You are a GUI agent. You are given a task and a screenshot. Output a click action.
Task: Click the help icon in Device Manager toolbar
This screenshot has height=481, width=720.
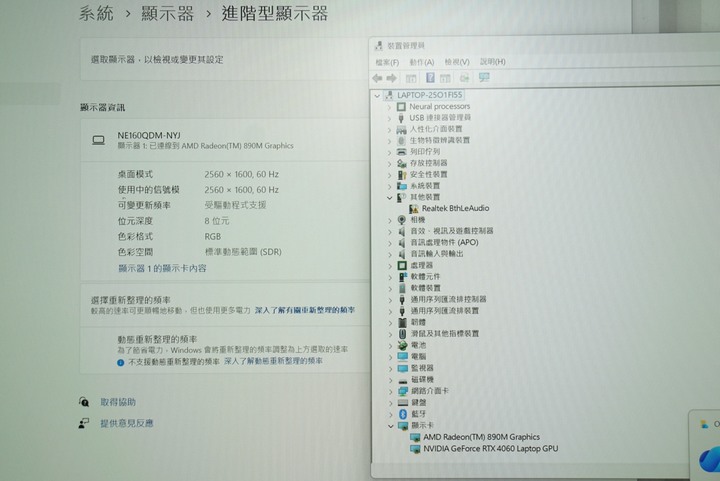point(430,78)
